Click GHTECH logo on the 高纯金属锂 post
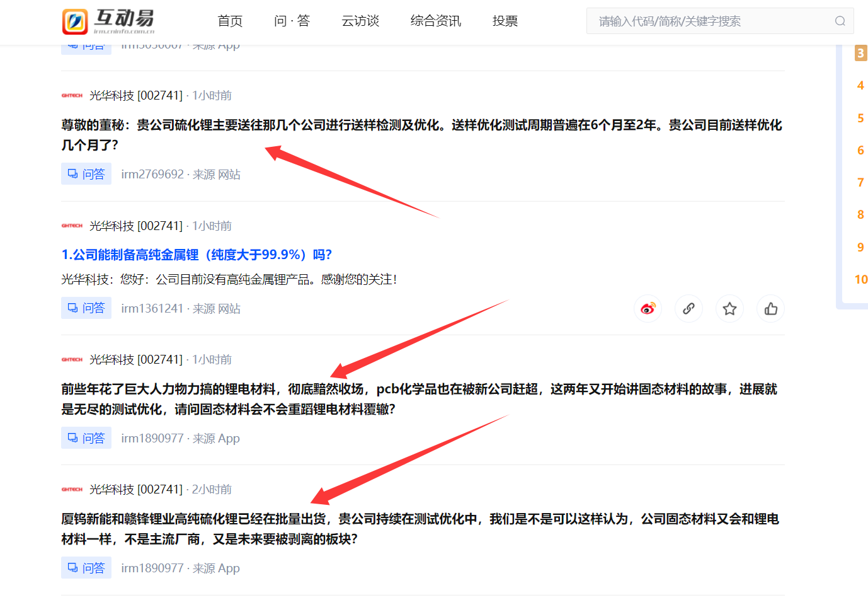 pyautogui.click(x=72, y=226)
